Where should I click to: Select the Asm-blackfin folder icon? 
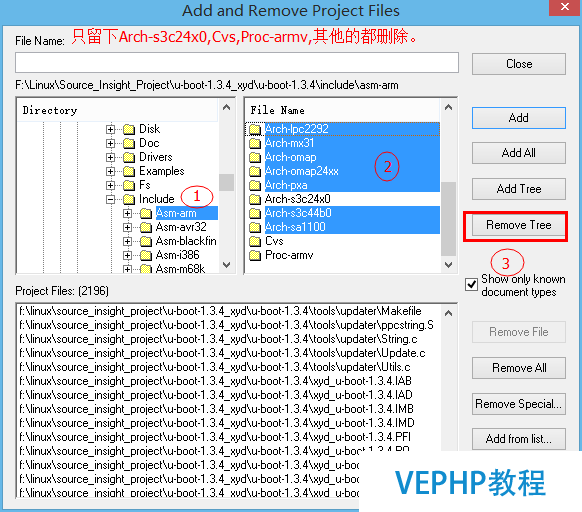(146, 241)
